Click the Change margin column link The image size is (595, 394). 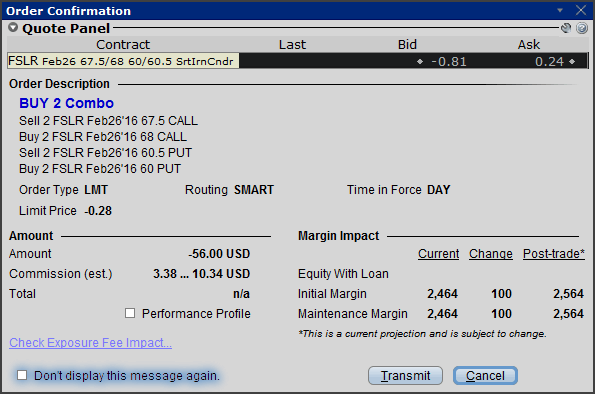(x=491, y=254)
